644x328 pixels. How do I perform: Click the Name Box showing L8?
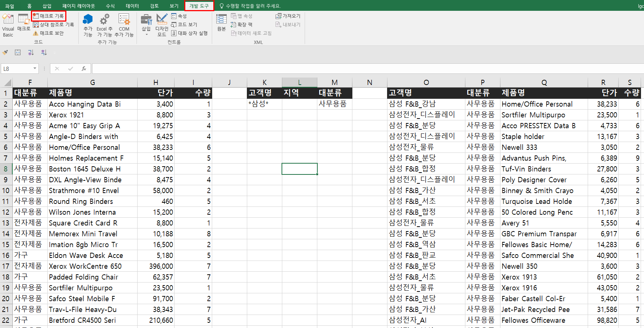pyautogui.click(x=17, y=69)
